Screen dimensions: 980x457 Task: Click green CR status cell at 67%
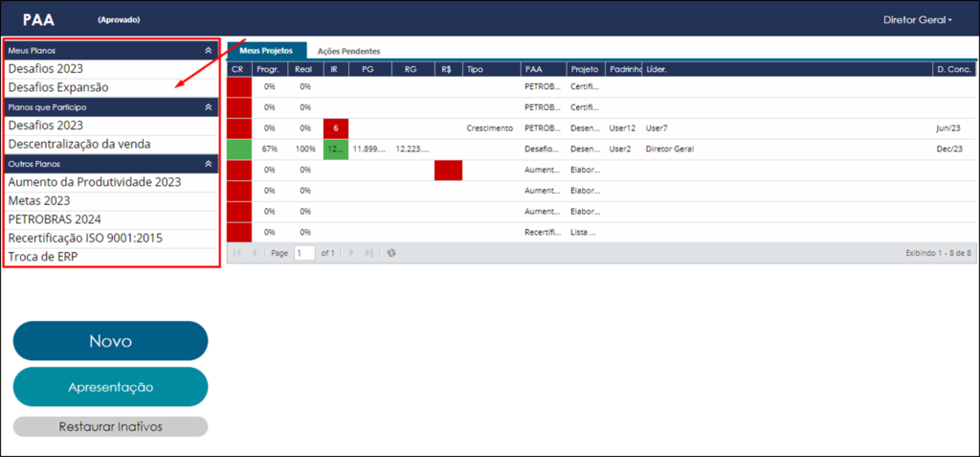[239, 149]
